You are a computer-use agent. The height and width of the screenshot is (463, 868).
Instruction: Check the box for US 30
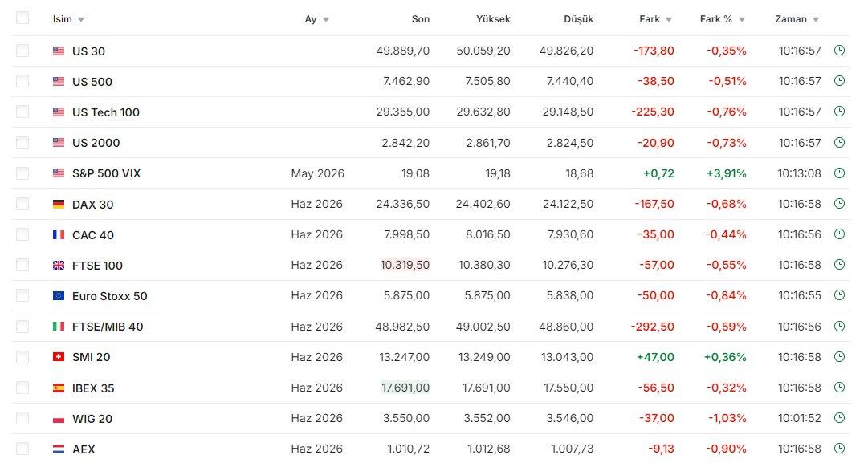(22, 51)
